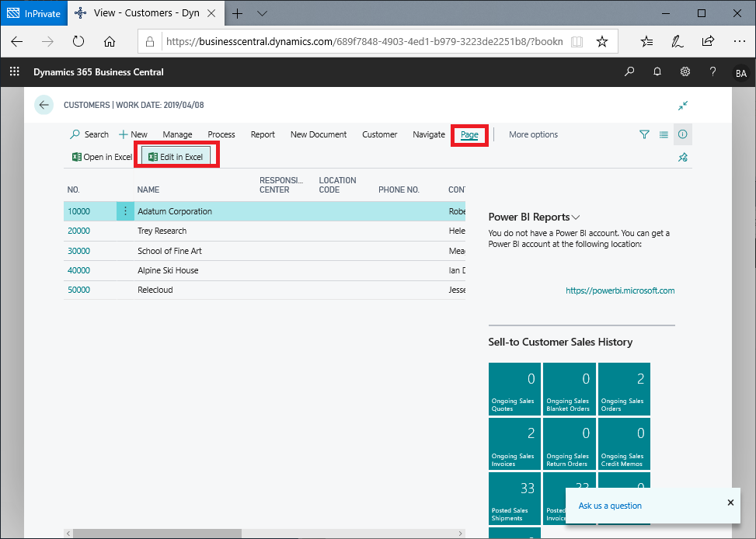The image size is (756, 539).
Task: Show More options in the action bar
Action: pos(533,134)
